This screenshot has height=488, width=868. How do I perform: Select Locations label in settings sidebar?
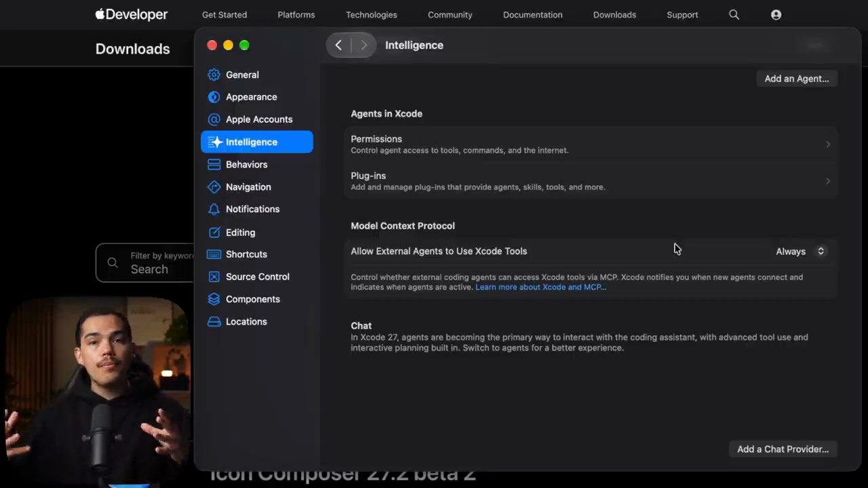click(x=246, y=321)
